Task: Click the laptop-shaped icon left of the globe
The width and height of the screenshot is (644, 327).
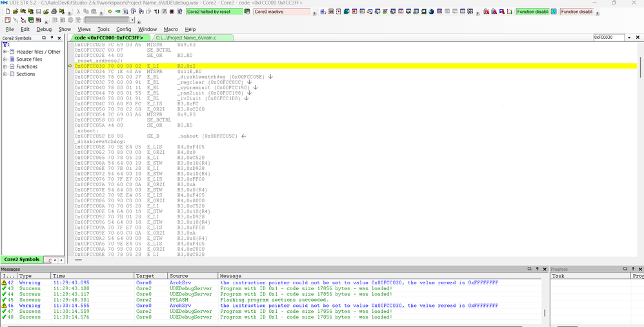Action: 423,12
